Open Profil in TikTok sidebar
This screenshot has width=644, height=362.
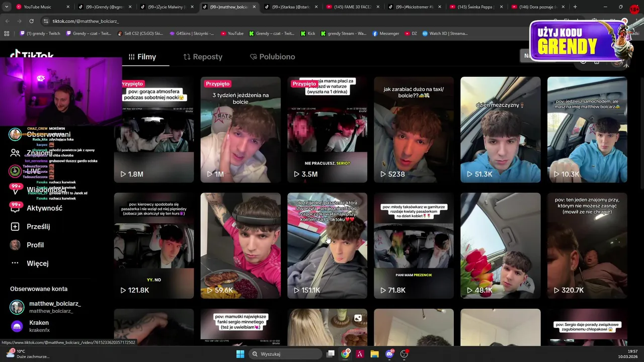(x=28, y=245)
